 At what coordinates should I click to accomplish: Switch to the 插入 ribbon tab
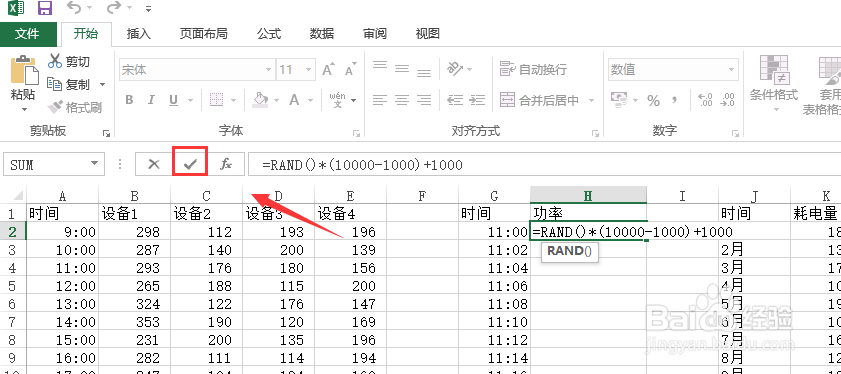pyautogui.click(x=138, y=34)
